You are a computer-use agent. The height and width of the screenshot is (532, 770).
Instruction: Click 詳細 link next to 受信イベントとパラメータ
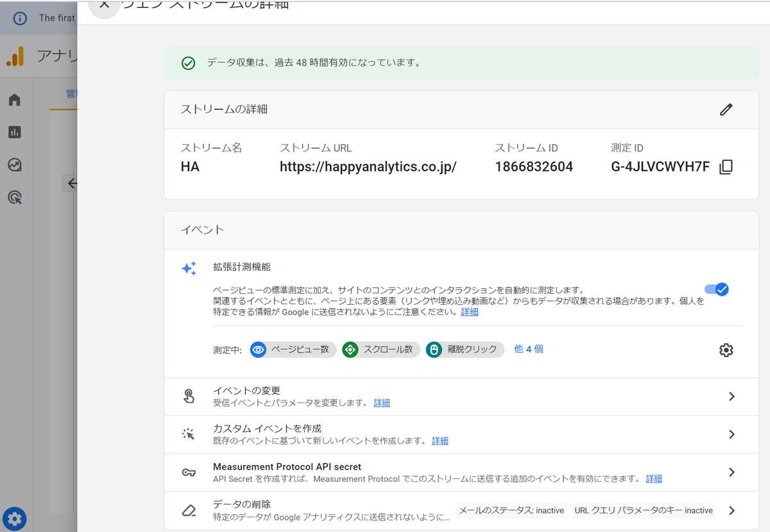tap(382, 402)
